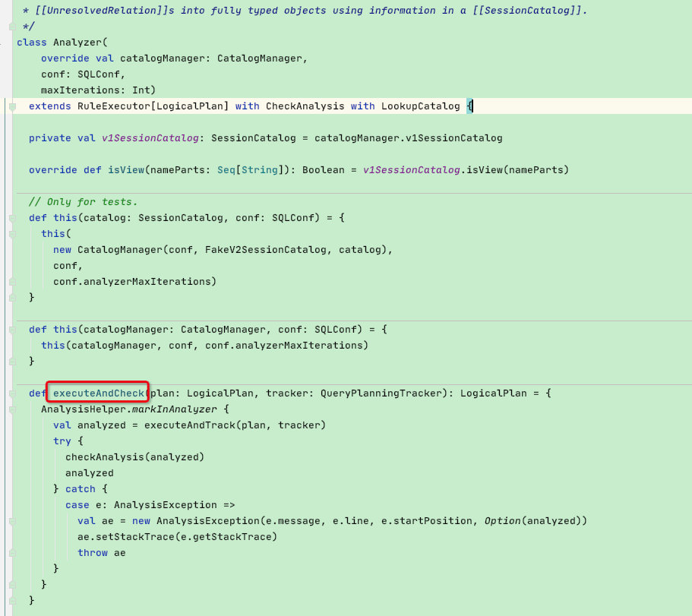
Task: Click 'maxIterations' parameter name
Action: (x=80, y=90)
